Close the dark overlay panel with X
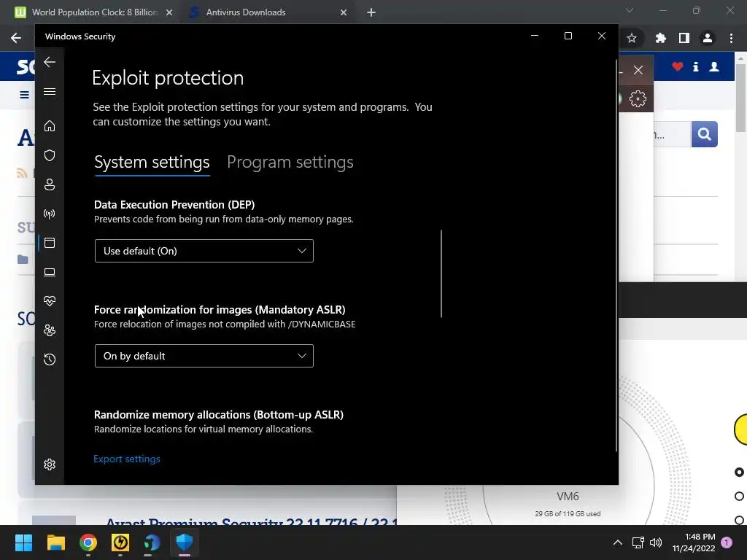747x560 pixels. pos(638,70)
